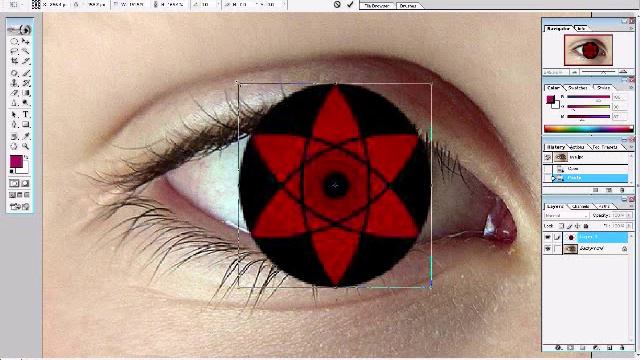
Task: Open the File Browser tab
Action: coord(377,6)
